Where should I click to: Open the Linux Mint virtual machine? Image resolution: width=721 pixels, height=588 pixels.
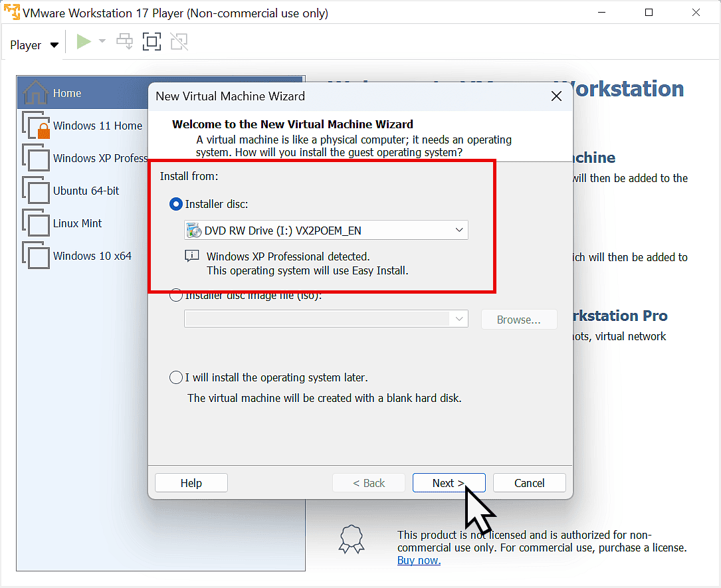tap(78, 223)
